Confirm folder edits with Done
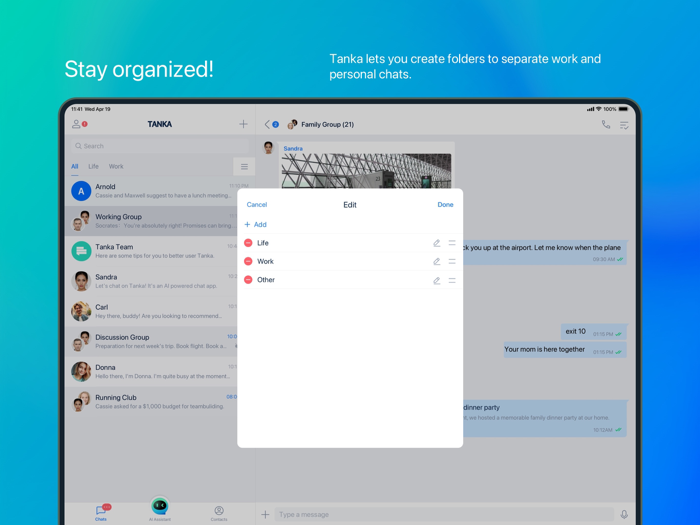The height and width of the screenshot is (525, 700). [x=445, y=204]
